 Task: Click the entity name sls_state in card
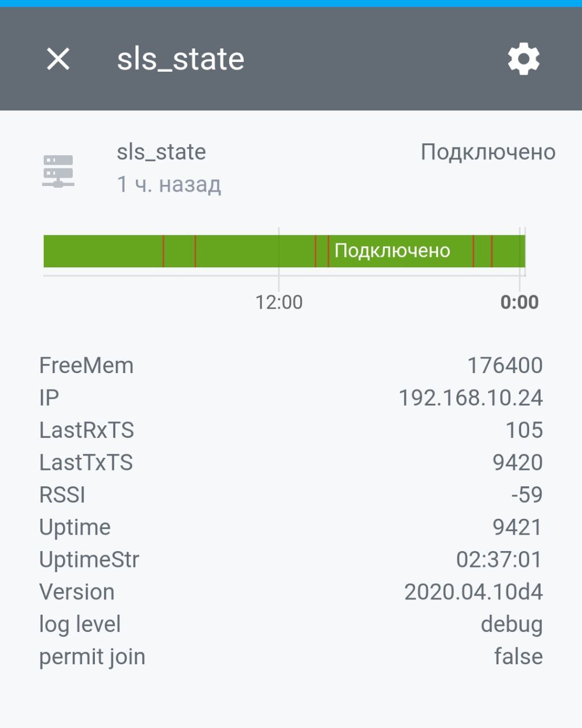(x=161, y=152)
